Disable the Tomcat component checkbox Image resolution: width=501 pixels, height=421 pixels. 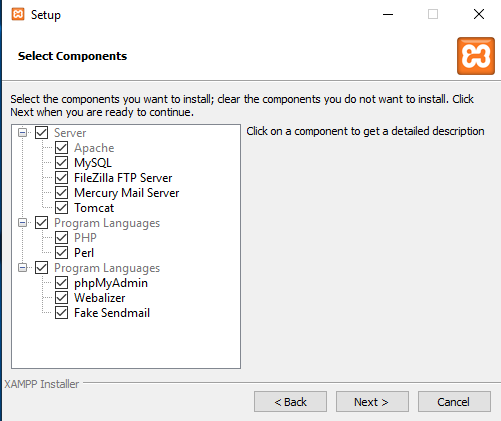pyautogui.click(x=62, y=208)
